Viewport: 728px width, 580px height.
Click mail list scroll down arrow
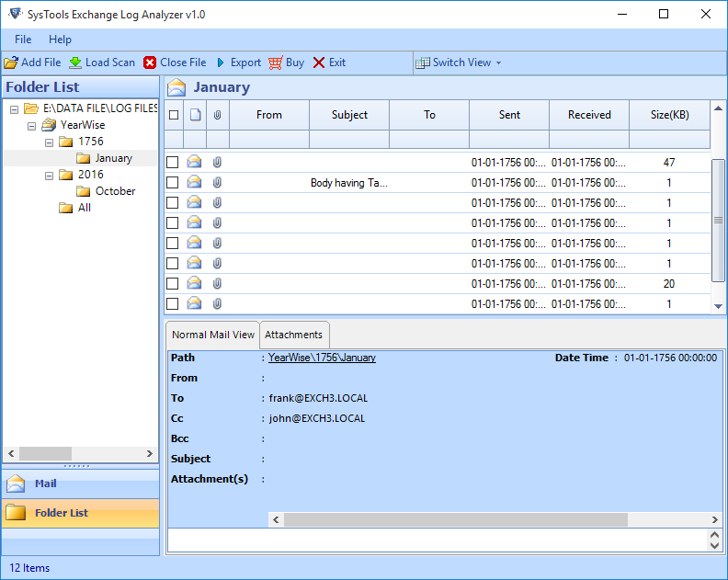coord(718,306)
